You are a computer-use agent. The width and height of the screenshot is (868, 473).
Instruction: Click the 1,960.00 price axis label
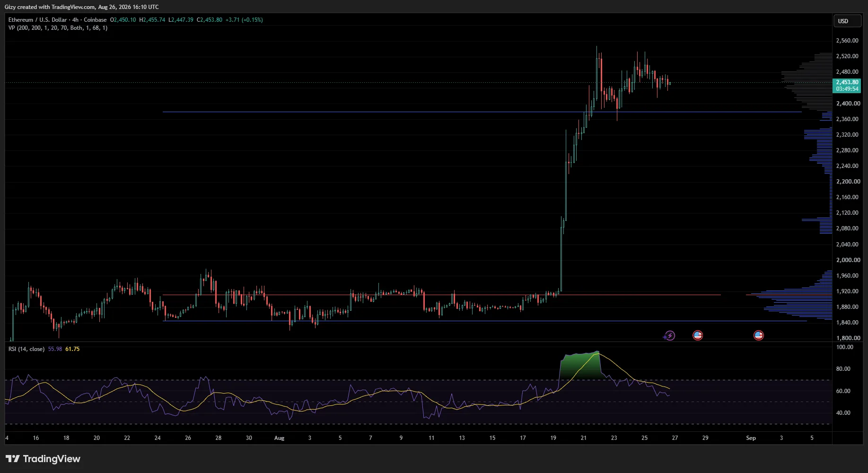[x=847, y=276]
